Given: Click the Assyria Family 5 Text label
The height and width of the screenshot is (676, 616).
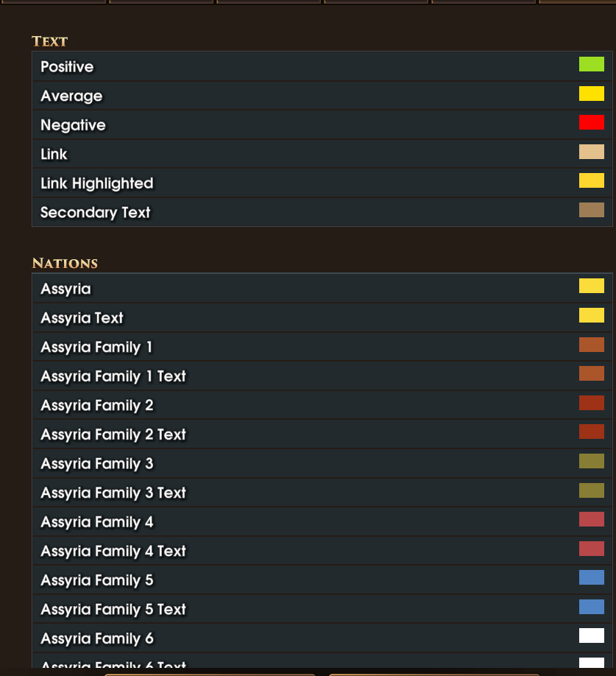Looking at the screenshot, I should click(113, 610).
